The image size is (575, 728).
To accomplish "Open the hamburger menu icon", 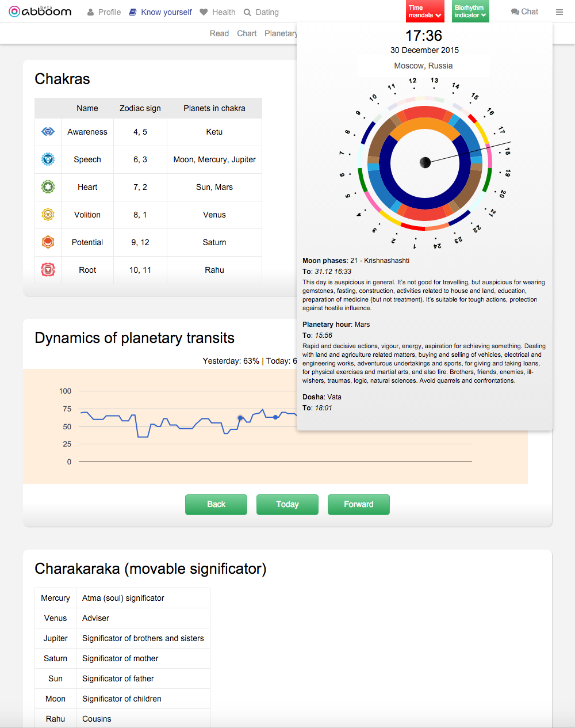I will pos(559,12).
